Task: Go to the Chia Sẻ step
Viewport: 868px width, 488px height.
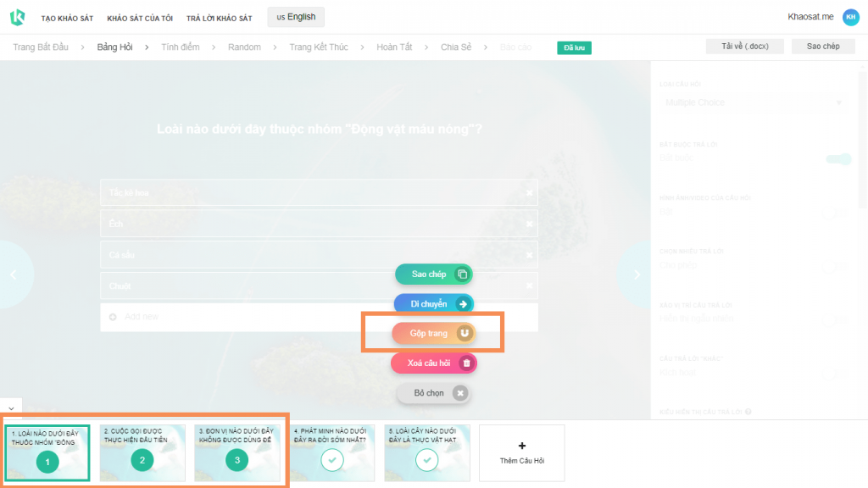Action: point(456,47)
